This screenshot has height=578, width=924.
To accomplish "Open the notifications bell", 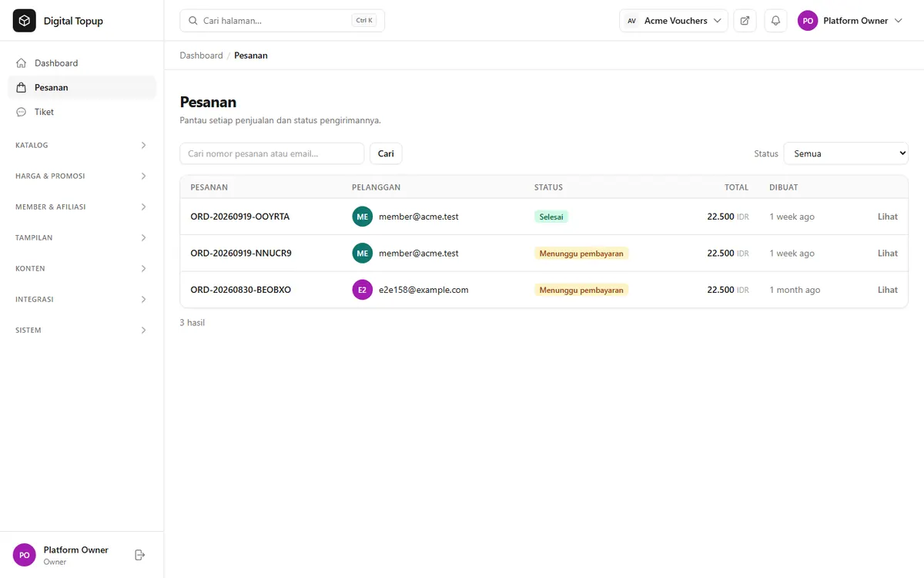I will point(775,21).
